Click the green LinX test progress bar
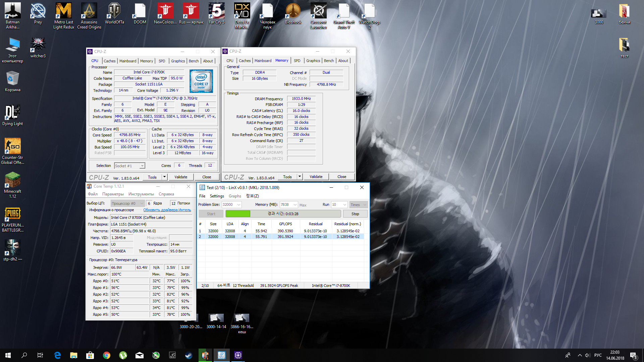 238,214
